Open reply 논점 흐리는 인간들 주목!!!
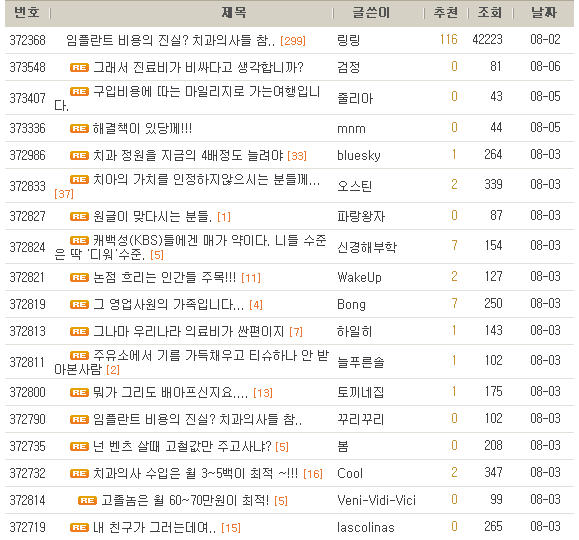Viewport: 579px width, 540px height. 164,277
